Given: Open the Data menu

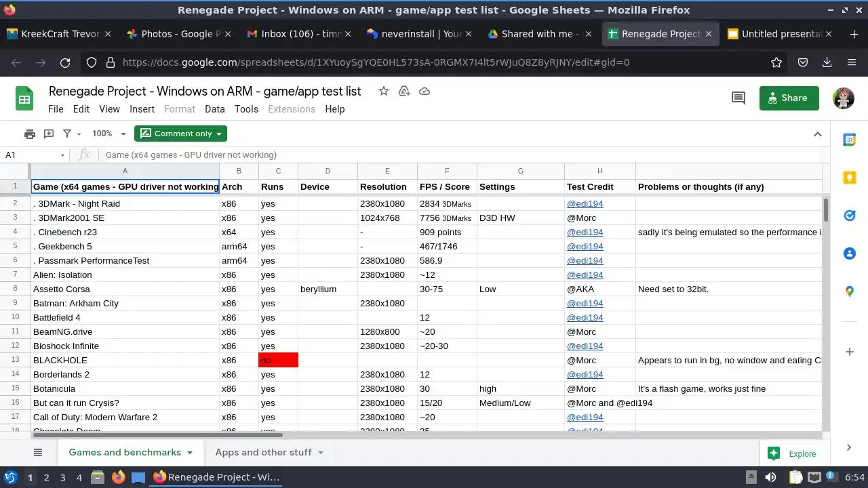Looking at the screenshot, I should click(x=214, y=109).
